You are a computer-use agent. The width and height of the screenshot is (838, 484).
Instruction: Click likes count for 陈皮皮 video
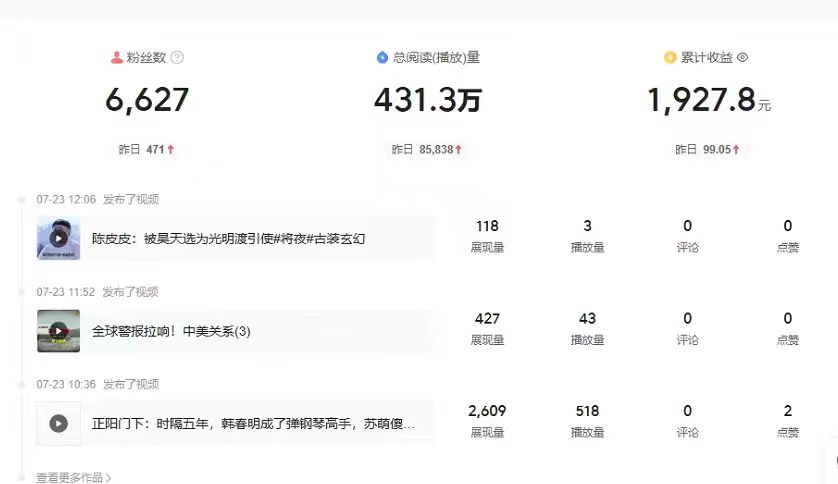788,226
